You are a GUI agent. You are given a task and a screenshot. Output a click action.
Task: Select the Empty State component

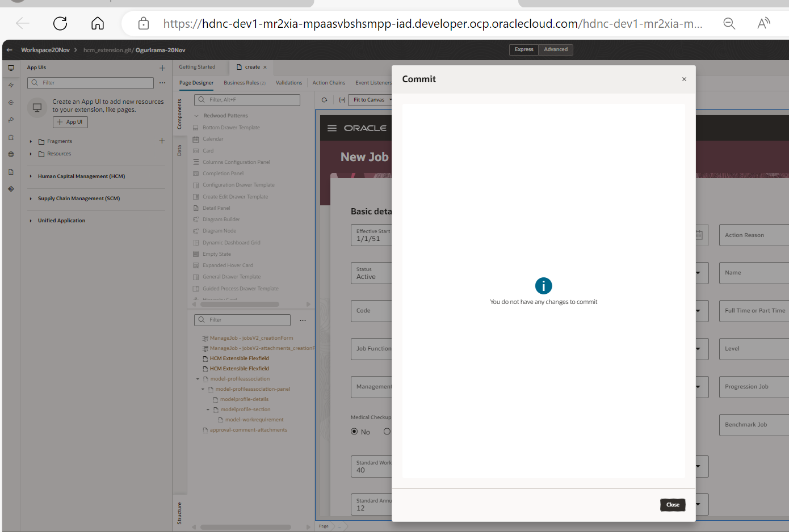click(x=217, y=254)
